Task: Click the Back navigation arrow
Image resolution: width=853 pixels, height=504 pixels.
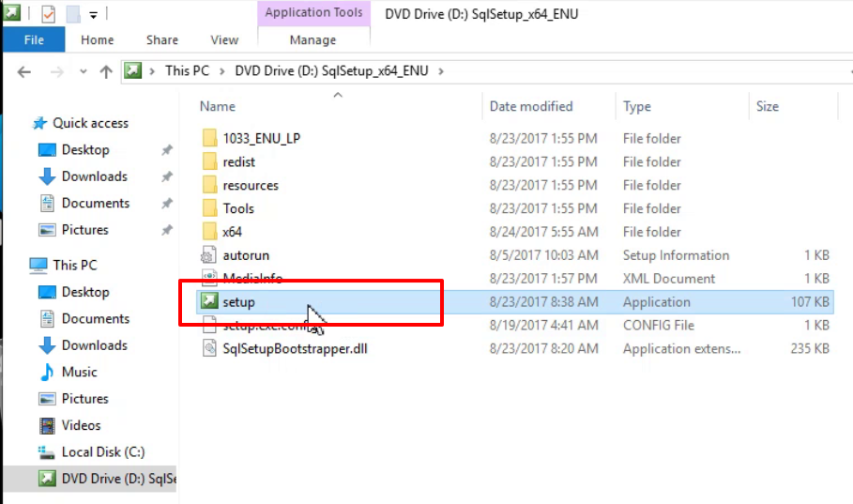Action: tap(24, 71)
